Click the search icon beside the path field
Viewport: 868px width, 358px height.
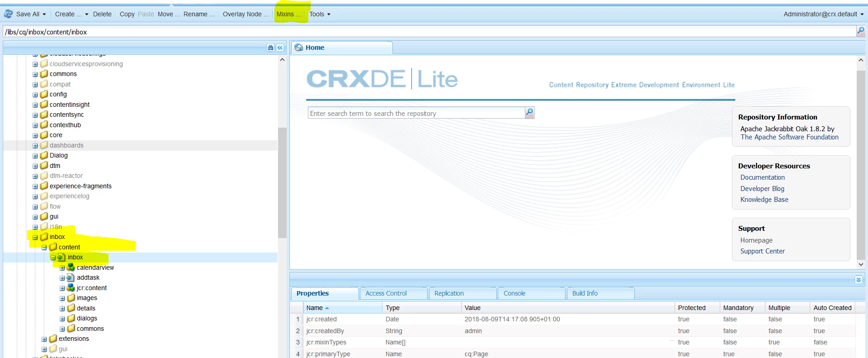(860, 31)
